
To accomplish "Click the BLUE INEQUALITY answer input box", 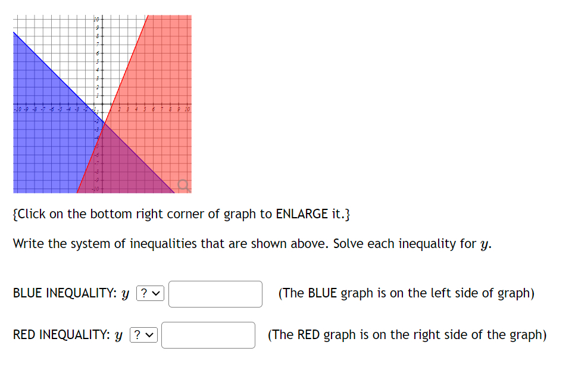I will (x=215, y=293).
